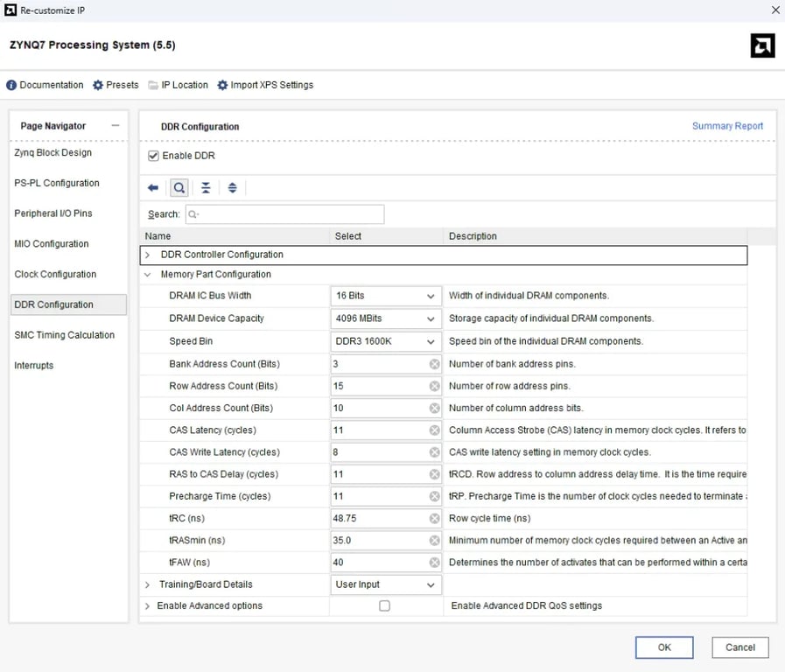Check the Enable Advanced options checkbox
This screenshot has height=672, width=785.
point(384,605)
